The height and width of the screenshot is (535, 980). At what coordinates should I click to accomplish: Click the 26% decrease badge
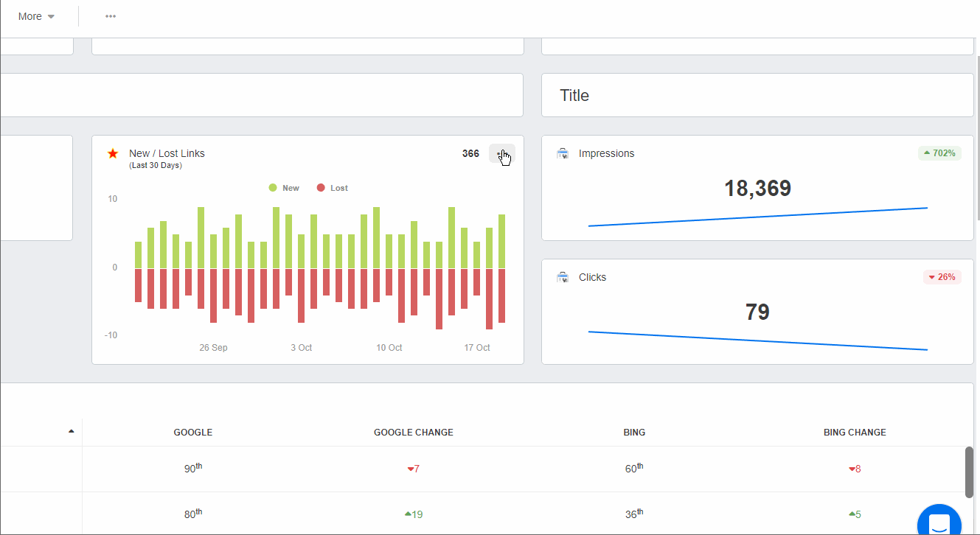pos(942,277)
